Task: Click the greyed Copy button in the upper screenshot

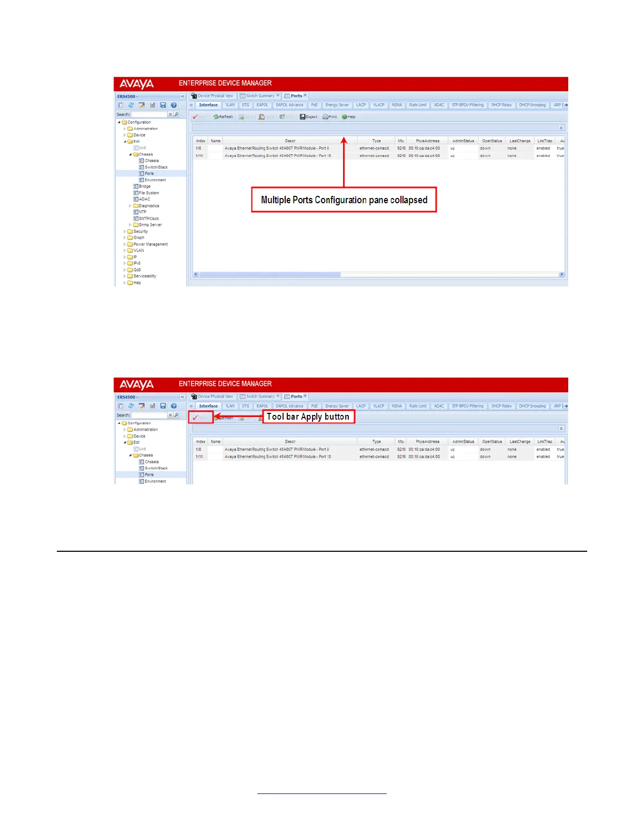Action: click(246, 117)
